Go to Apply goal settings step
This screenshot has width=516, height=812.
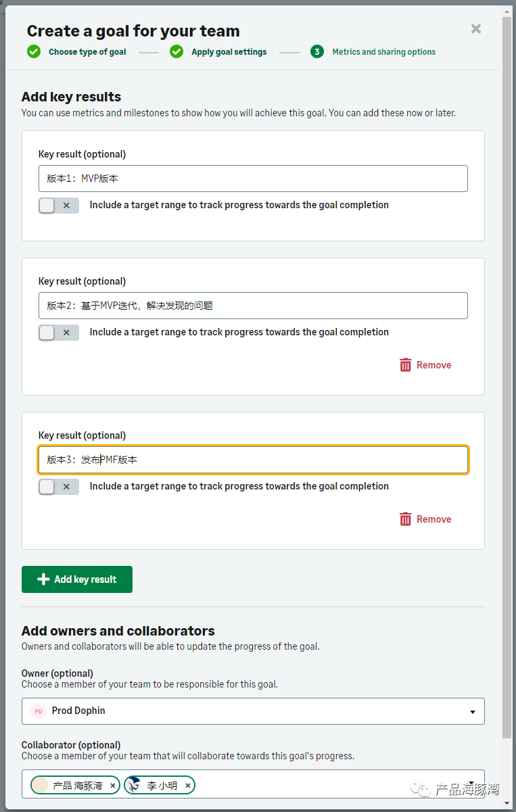[x=229, y=52]
